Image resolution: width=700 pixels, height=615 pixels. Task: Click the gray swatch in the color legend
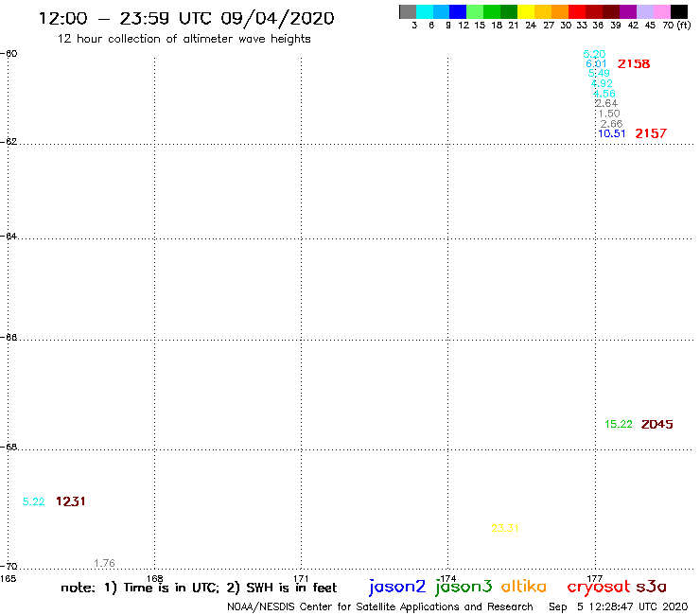click(x=408, y=11)
